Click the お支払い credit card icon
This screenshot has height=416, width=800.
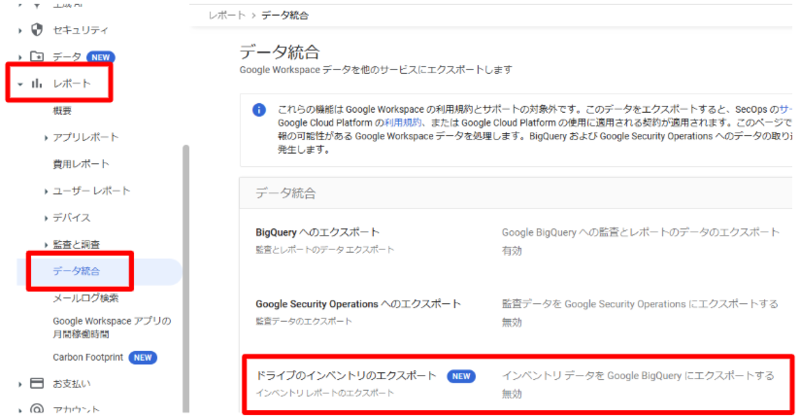point(37,383)
